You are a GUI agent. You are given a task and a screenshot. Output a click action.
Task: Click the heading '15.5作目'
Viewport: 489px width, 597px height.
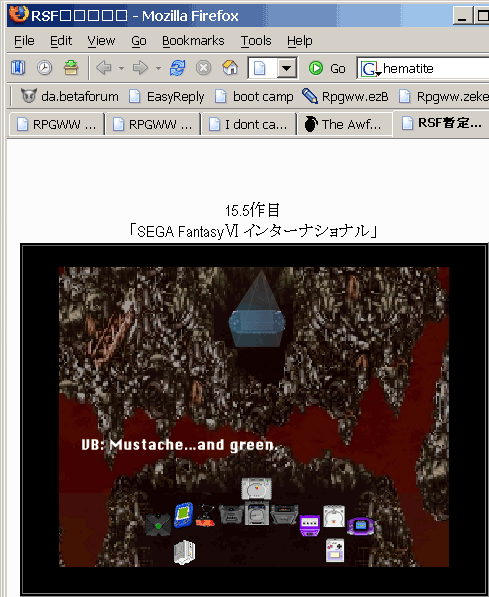[252, 210]
